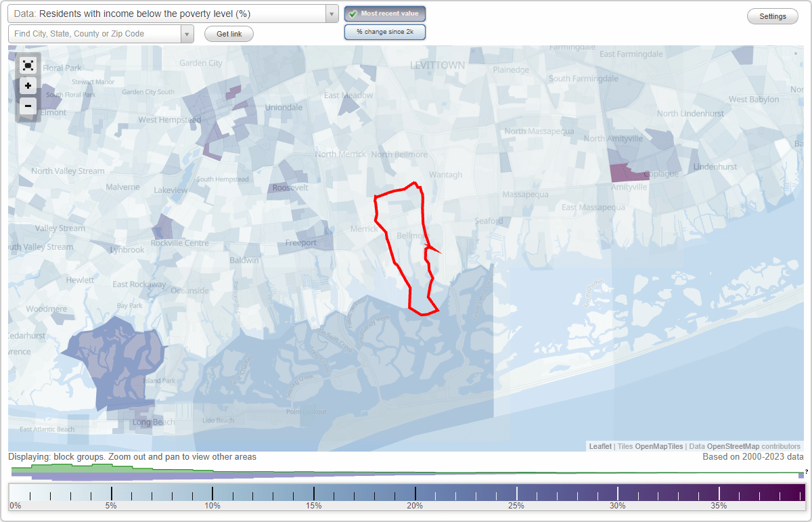812x522 pixels.
Task: Click the Find City dropdown arrow
Action: [x=187, y=33]
